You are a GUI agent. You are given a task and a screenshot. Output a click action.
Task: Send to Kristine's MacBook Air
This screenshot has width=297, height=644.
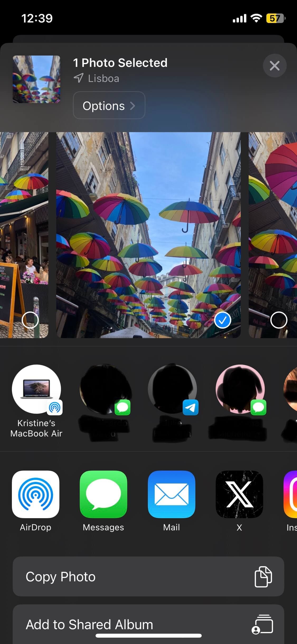click(x=36, y=389)
